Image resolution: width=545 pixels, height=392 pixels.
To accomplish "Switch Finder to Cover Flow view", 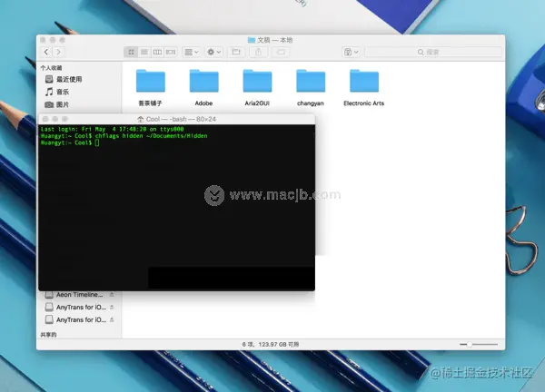I will coord(171,52).
